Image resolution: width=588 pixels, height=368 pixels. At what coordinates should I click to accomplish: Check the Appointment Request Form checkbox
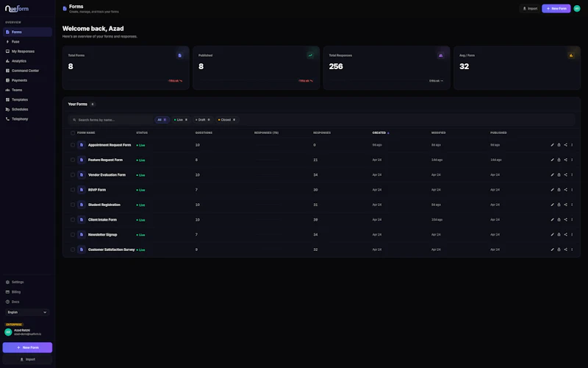[73, 145]
